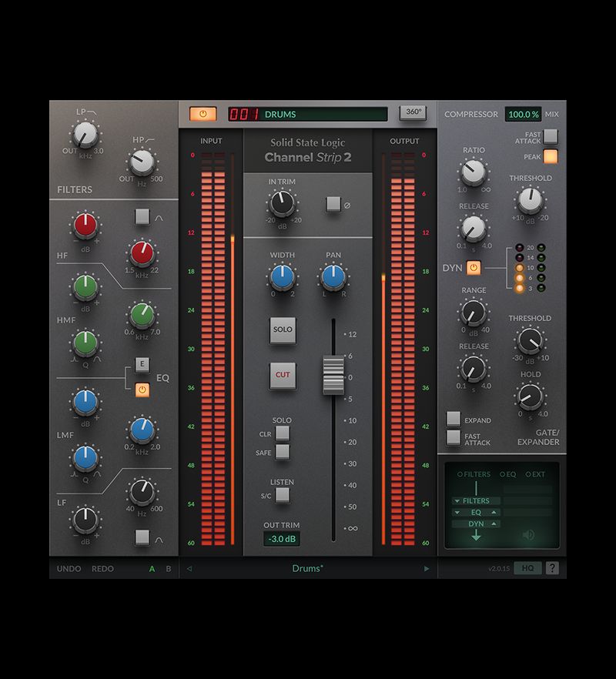
Task: Enable the compressor FAST ATTACK toggle
Action: click(x=551, y=135)
